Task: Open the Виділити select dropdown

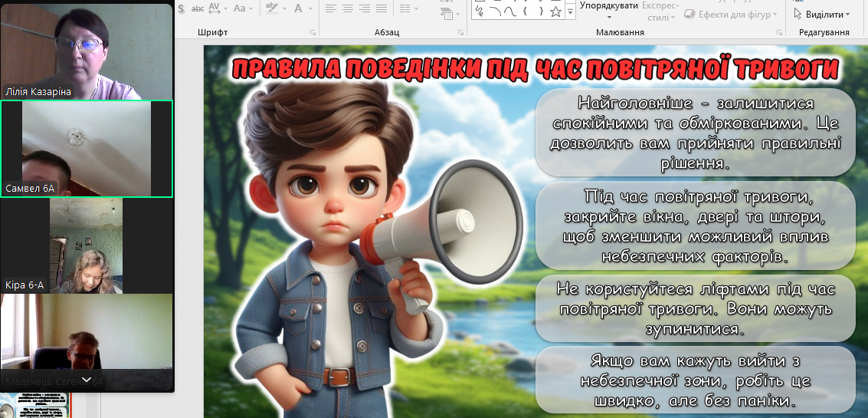Action: click(x=827, y=15)
